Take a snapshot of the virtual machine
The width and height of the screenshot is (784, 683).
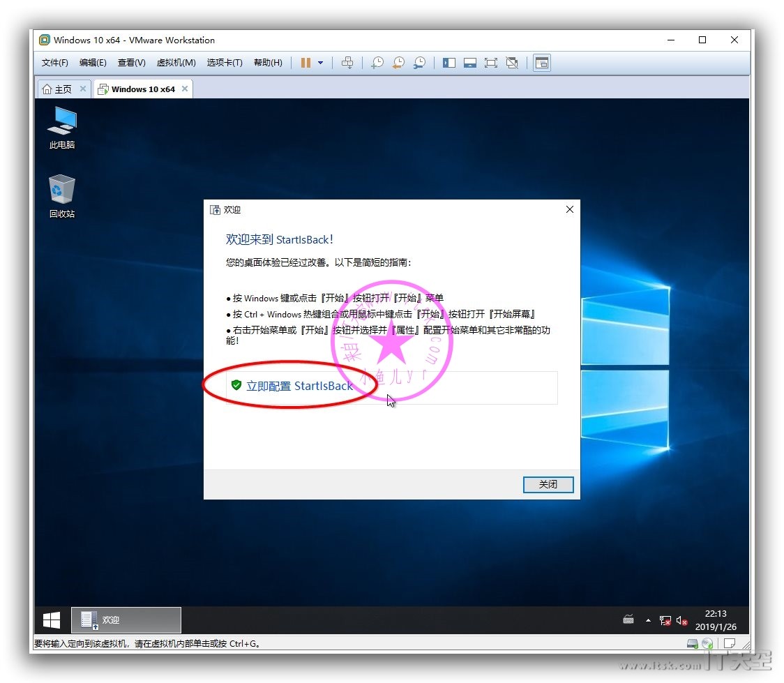point(377,63)
